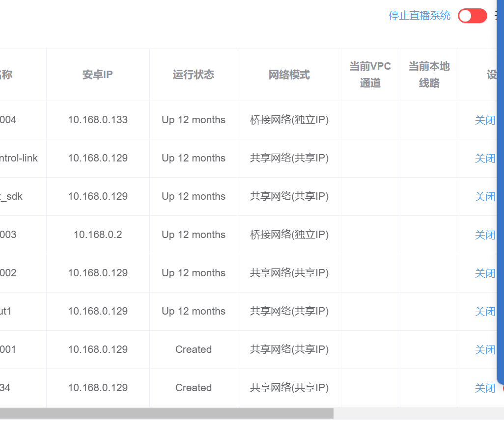Select the 网络模式 column header
The height and width of the screenshot is (425, 504).
(x=289, y=75)
